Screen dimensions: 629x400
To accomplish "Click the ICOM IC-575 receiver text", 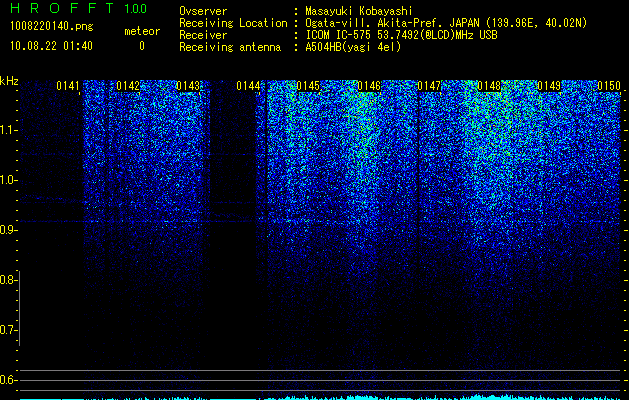I will pyautogui.click(x=401, y=35).
